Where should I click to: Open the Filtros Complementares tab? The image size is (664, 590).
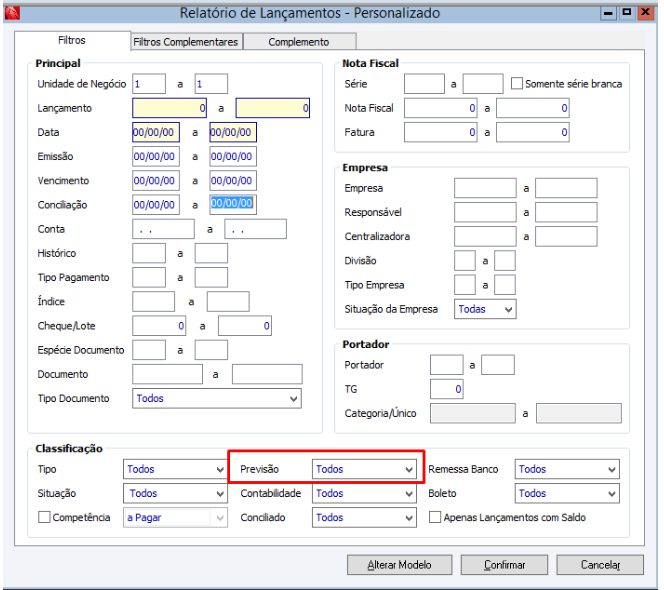click(186, 42)
